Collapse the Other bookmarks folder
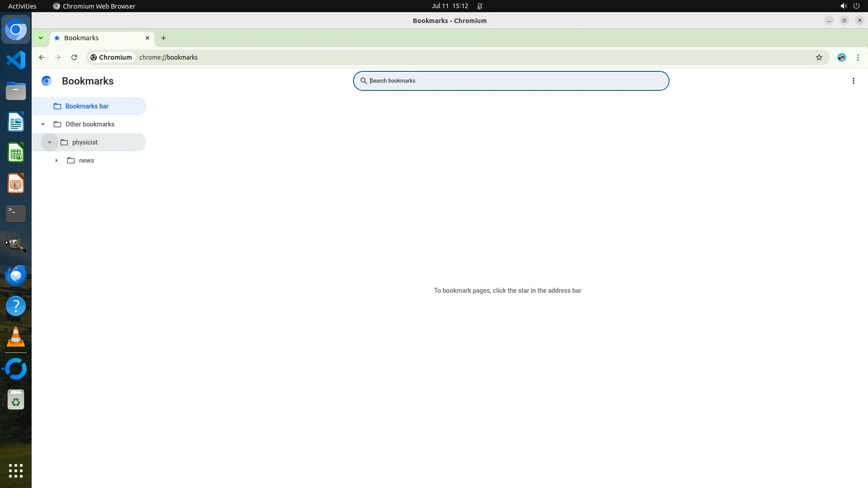The image size is (868, 488). [x=43, y=124]
